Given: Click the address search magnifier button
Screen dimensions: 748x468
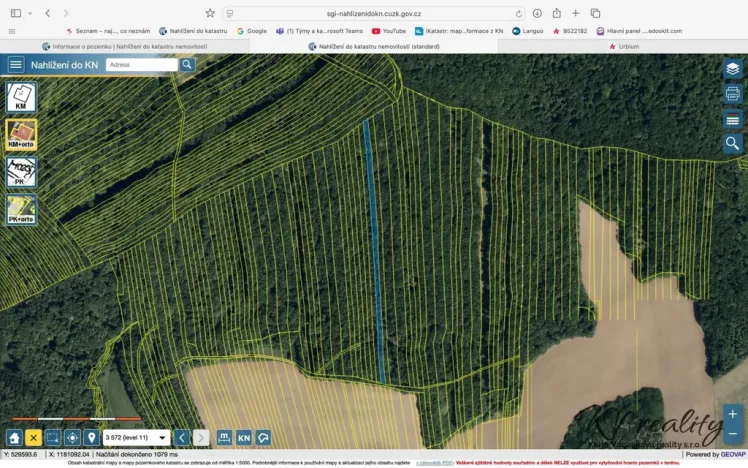Looking at the screenshot, I should (x=187, y=64).
